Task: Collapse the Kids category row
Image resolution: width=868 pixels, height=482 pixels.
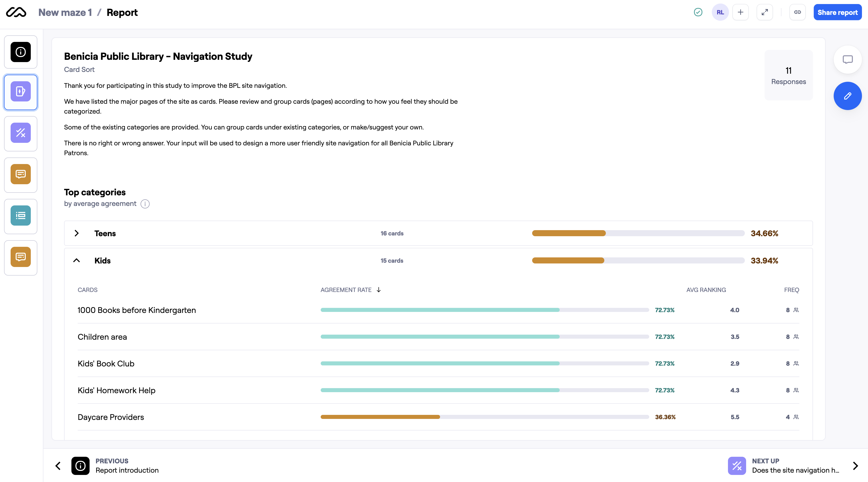Action: pos(76,260)
